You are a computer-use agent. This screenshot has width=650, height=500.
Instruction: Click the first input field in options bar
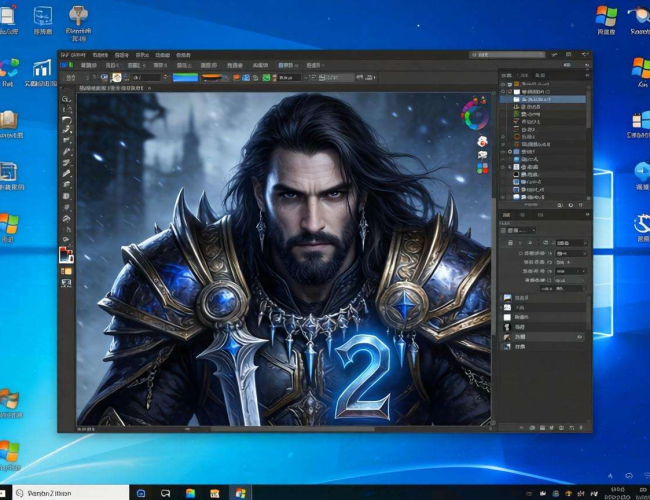(x=146, y=78)
